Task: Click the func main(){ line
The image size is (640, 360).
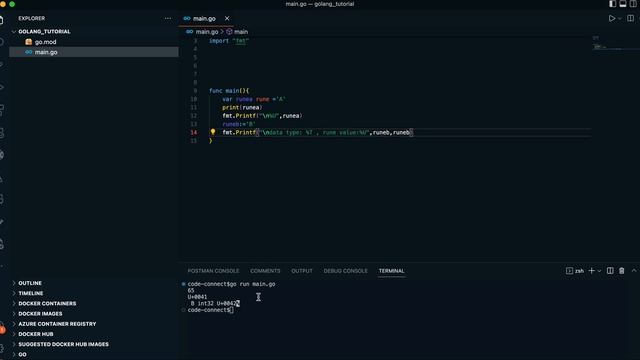Action: [229, 91]
